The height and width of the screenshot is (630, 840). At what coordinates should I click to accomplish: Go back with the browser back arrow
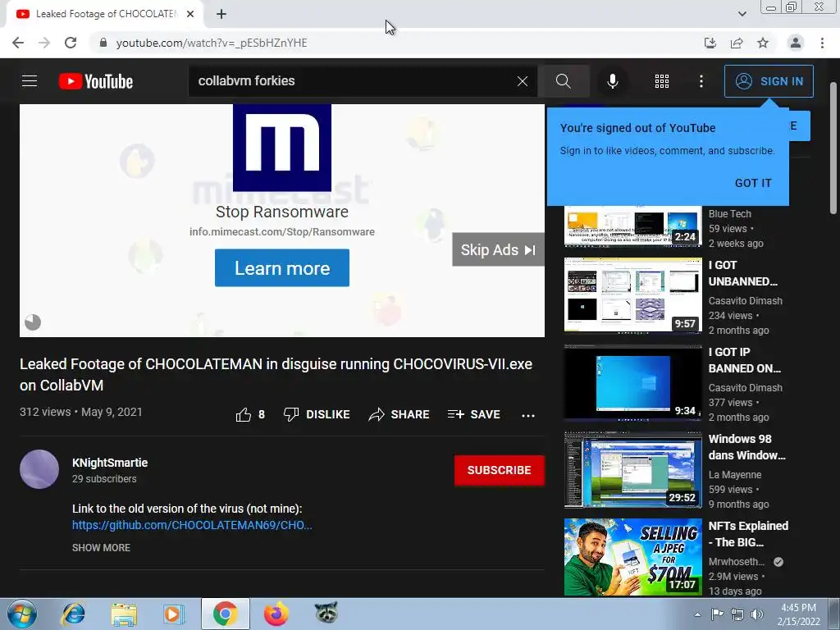(x=18, y=43)
